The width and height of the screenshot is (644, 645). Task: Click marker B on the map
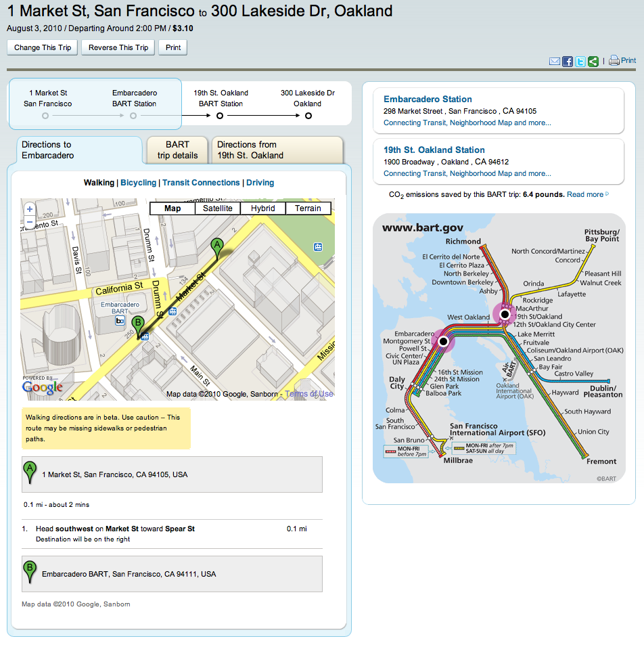click(138, 327)
